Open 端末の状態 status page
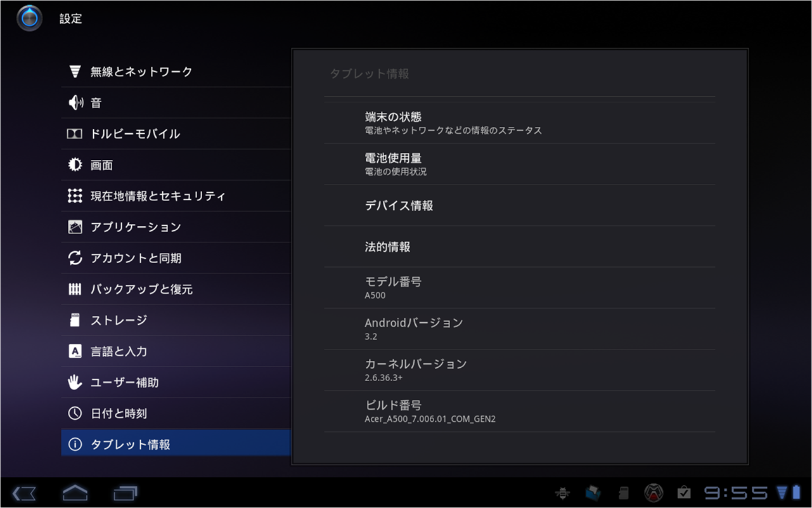This screenshot has height=508, width=812. pos(520,123)
